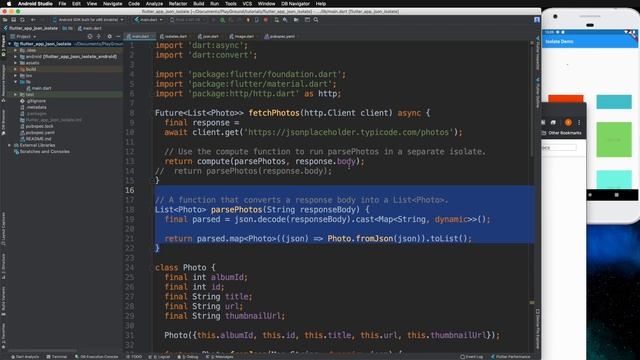This screenshot has width=640, height=360.
Task: Tap the green tile in the emulator
Action: pyautogui.click(x=614, y=140)
